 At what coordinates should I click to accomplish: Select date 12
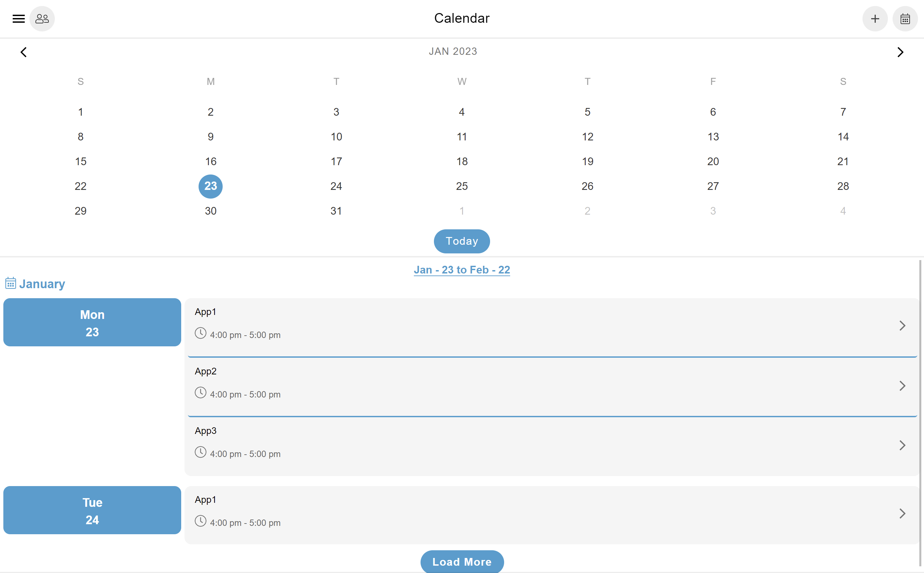tap(587, 136)
